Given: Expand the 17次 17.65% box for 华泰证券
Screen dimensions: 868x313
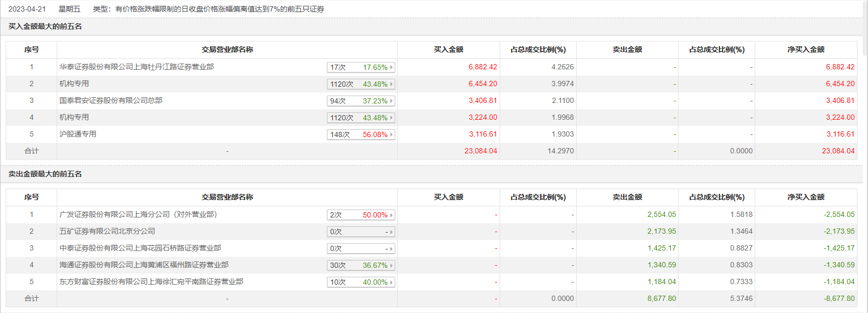Looking at the screenshot, I should tap(361, 67).
